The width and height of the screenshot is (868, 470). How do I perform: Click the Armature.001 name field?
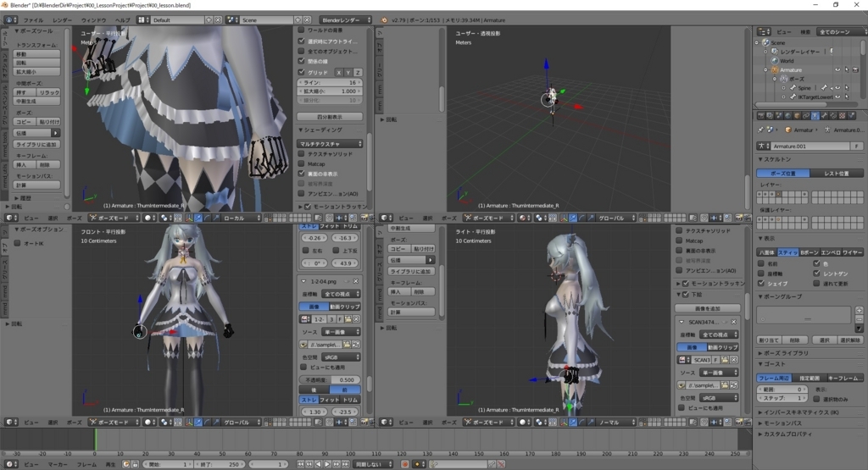810,146
